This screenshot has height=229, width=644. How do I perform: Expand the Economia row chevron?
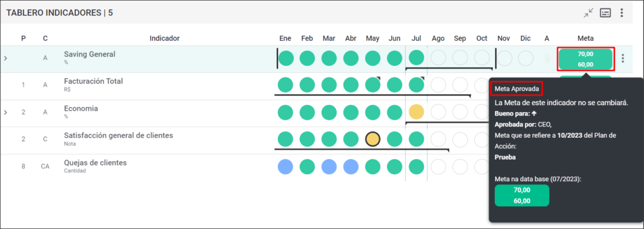coord(5,112)
